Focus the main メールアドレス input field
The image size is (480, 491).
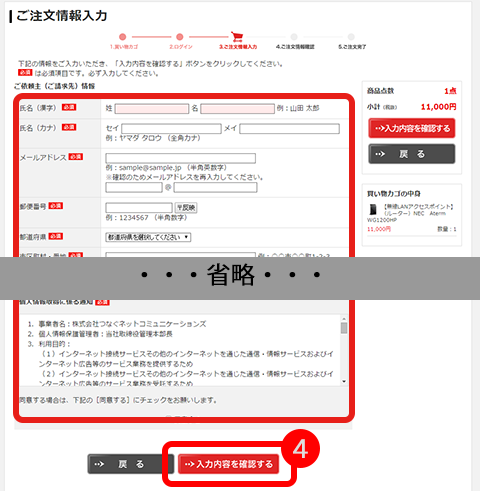click(181, 158)
